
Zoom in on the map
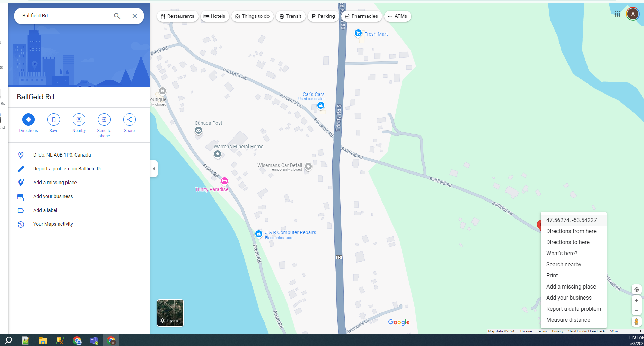click(636, 301)
